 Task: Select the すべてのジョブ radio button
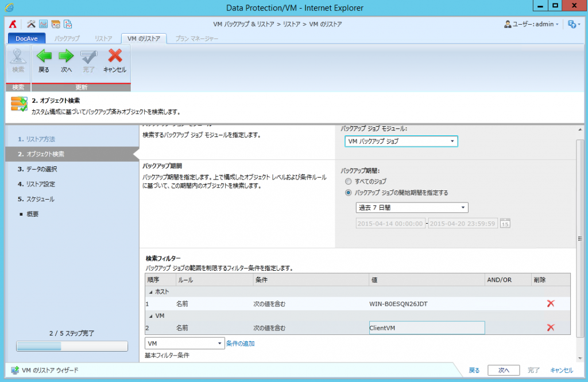349,182
